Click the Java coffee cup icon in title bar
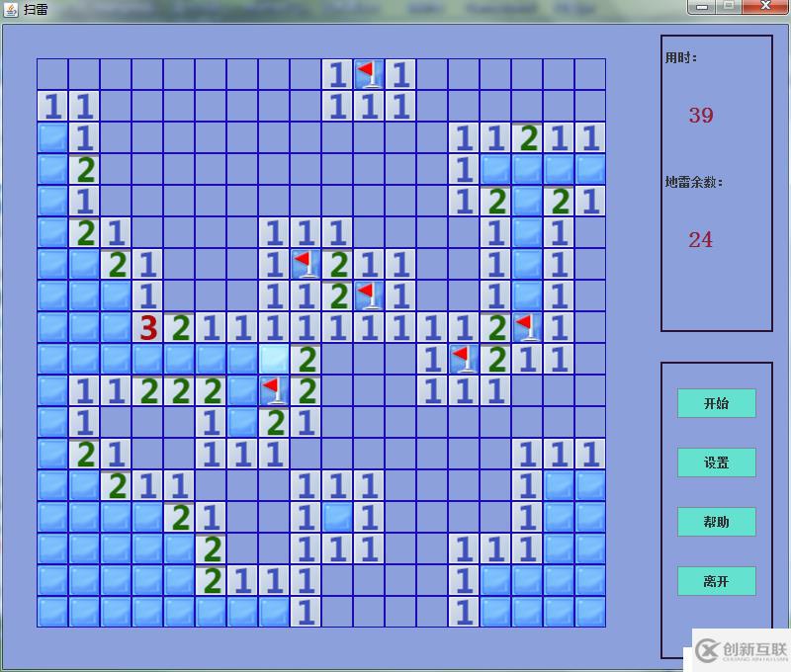This screenshot has width=791, height=672. [x=11, y=9]
